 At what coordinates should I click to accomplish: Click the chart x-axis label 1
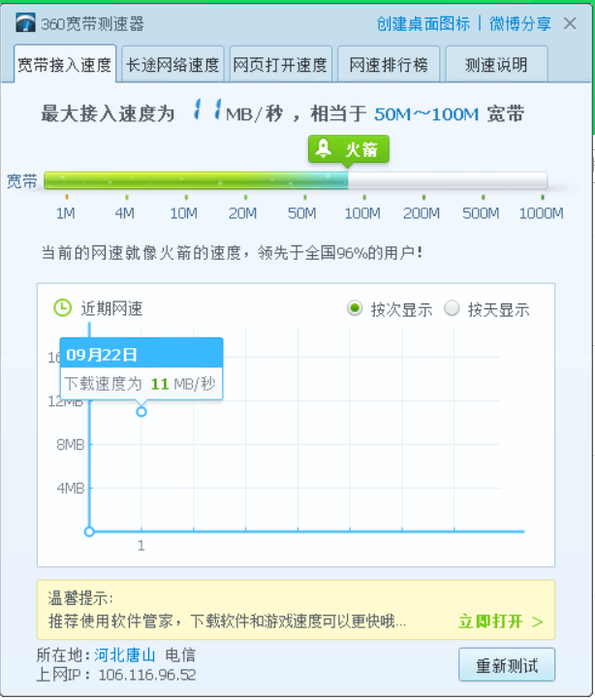coord(141,546)
